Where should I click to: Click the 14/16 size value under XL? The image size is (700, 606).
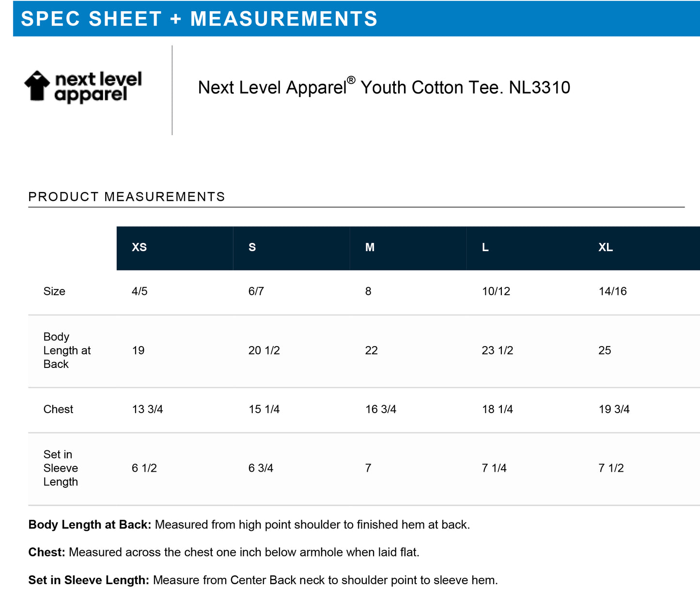(x=612, y=291)
